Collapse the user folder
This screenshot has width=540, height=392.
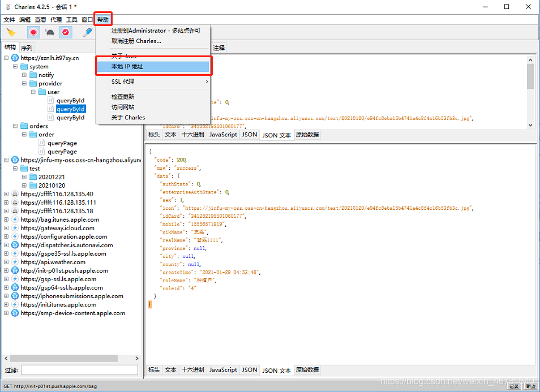(x=33, y=92)
